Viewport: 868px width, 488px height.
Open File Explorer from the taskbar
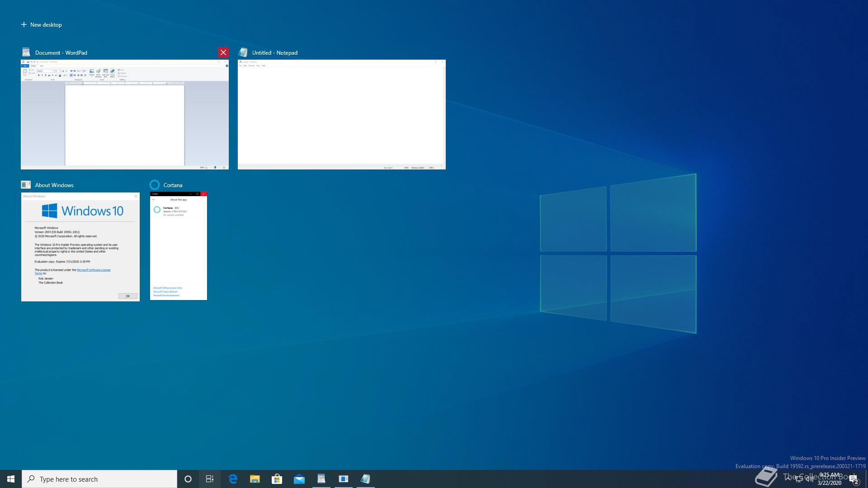pyautogui.click(x=255, y=479)
